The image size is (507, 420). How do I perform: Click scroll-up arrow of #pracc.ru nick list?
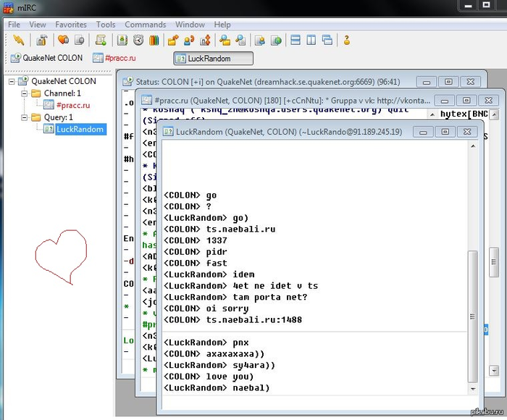(494, 114)
